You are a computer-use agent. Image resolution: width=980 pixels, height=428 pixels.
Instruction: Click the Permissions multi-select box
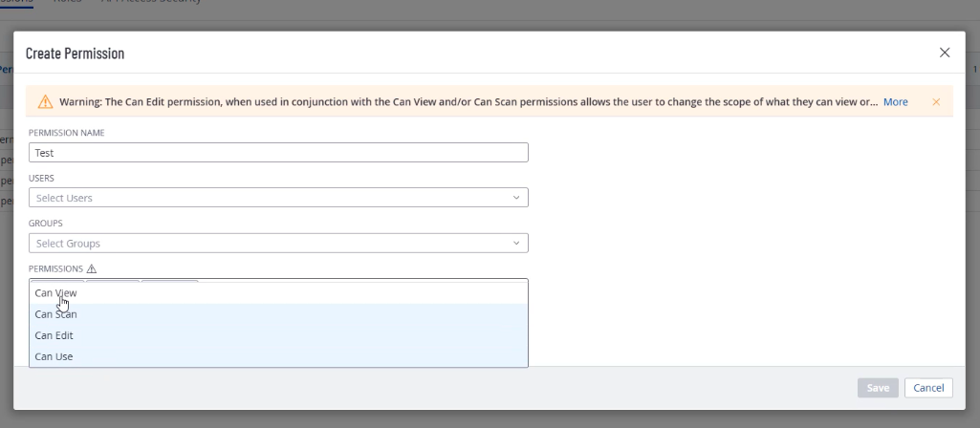tap(363, 283)
